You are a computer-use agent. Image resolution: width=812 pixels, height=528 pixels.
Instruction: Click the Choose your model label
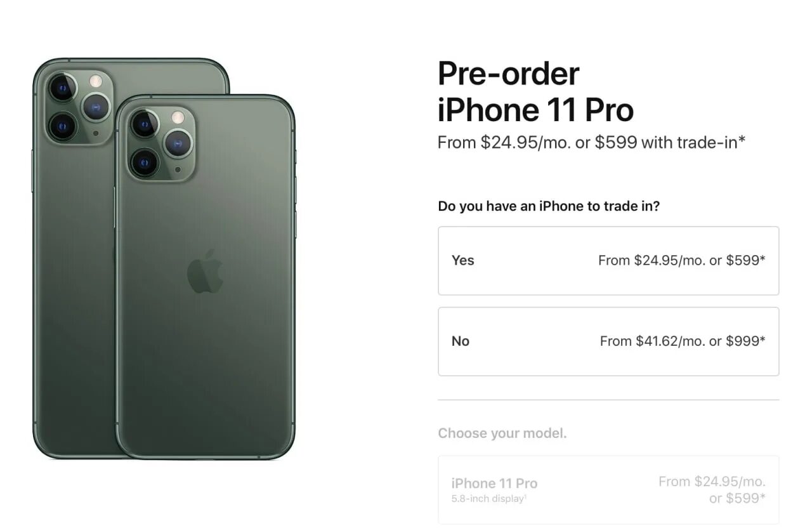pyautogui.click(x=502, y=433)
